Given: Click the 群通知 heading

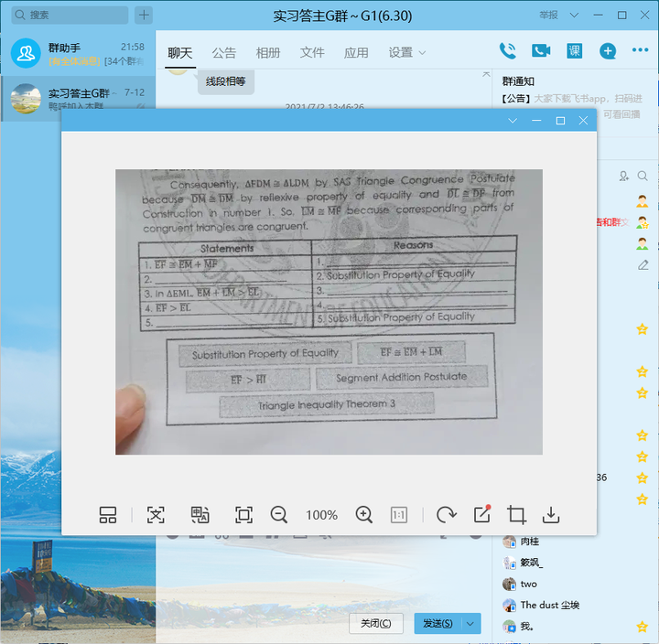Looking at the screenshot, I should tap(518, 81).
